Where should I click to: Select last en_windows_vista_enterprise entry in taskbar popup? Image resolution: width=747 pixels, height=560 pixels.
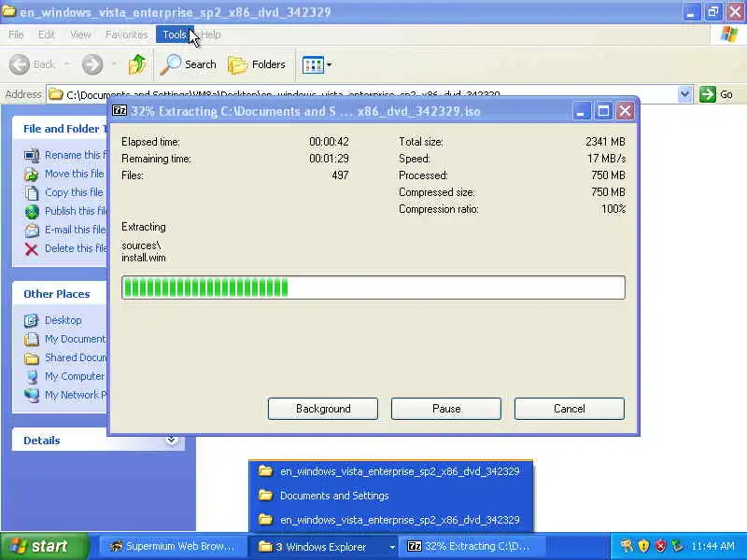(x=390, y=520)
